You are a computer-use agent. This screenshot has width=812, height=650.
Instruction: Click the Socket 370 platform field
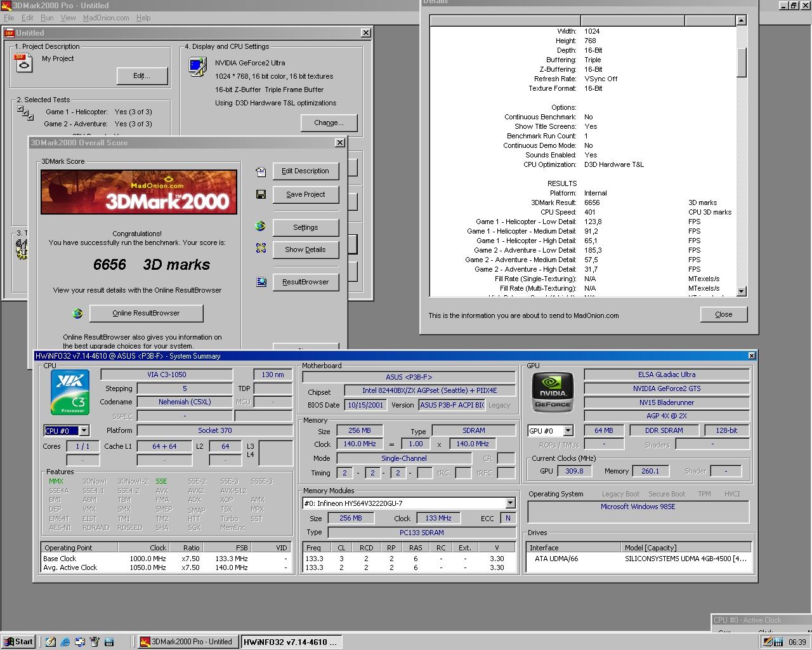[x=215, y=430]
